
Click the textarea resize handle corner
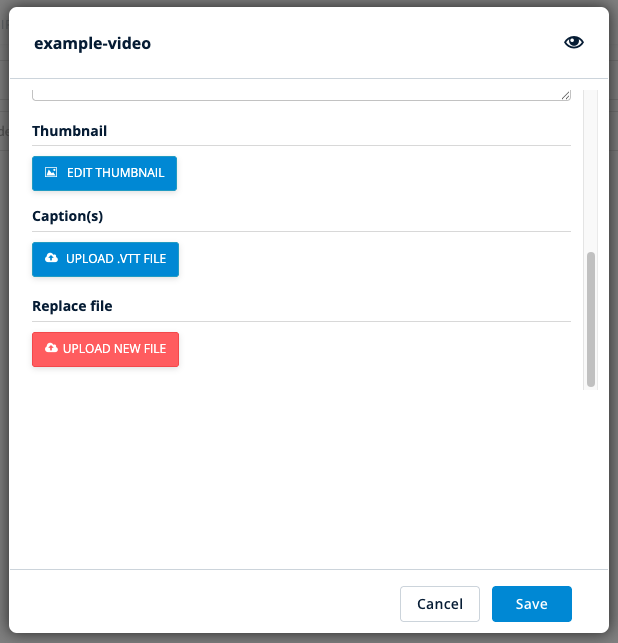(x=566, y=95)
